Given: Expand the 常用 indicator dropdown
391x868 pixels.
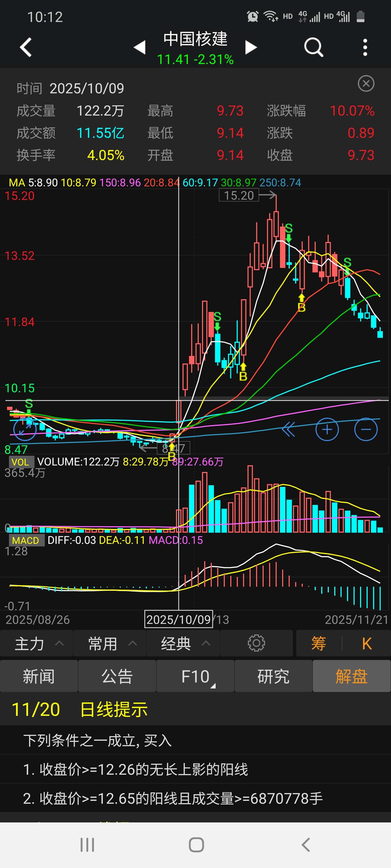Looking at the screenshot, I should (x=110, y=643).
